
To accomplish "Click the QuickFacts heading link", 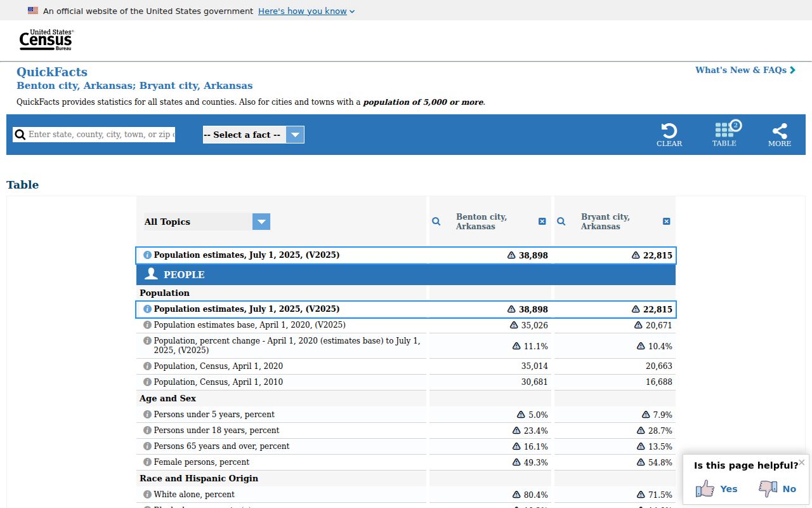I will [x=52, y=72].
